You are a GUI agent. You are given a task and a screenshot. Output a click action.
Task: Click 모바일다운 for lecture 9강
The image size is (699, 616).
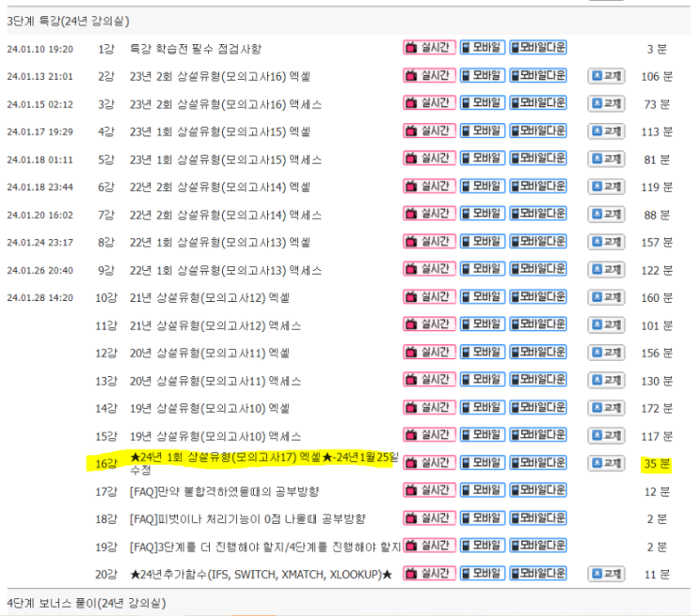(x=538, y=269)
